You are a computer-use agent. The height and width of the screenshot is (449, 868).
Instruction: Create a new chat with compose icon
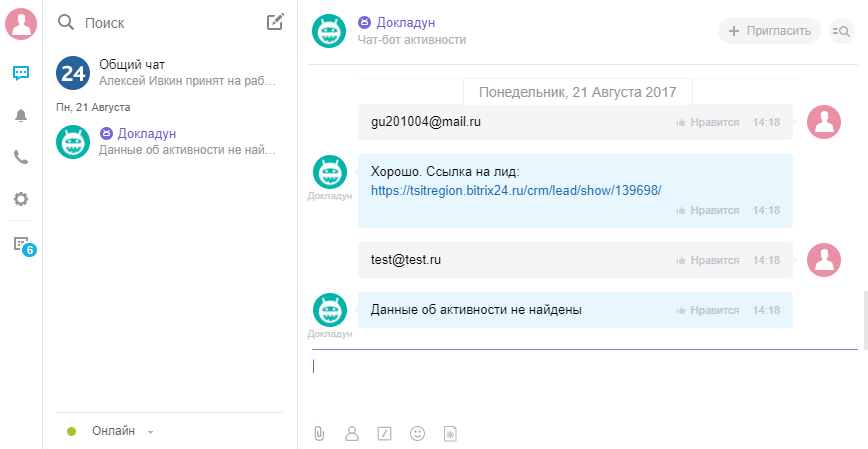[275, 22]
